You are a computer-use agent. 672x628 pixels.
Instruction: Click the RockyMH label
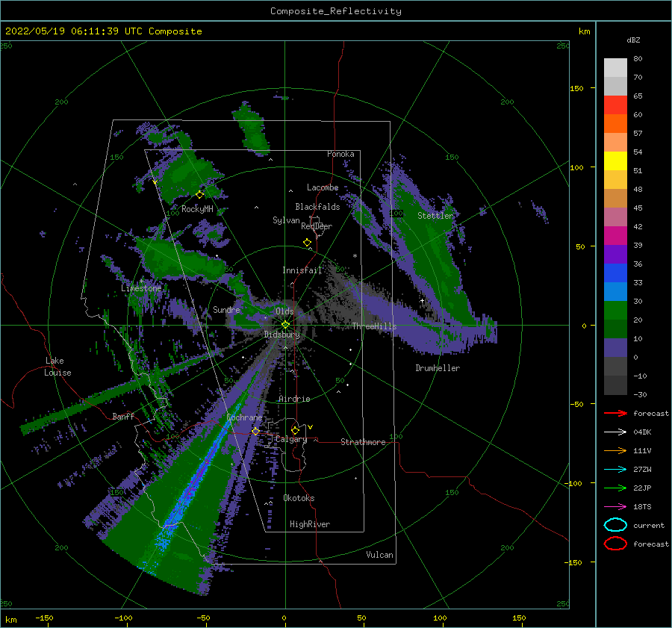coord(197,209)
